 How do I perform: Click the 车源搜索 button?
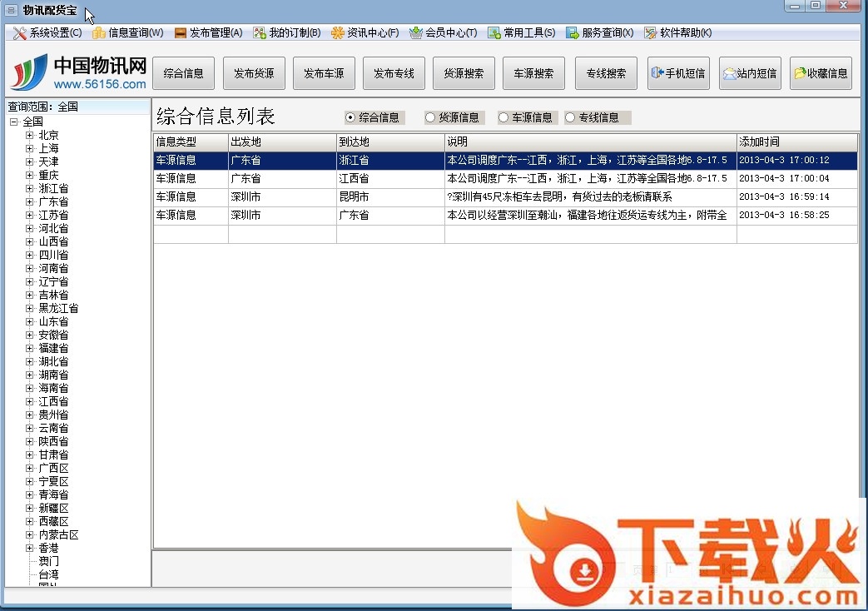pyautogui.click(x=533, y=73)
